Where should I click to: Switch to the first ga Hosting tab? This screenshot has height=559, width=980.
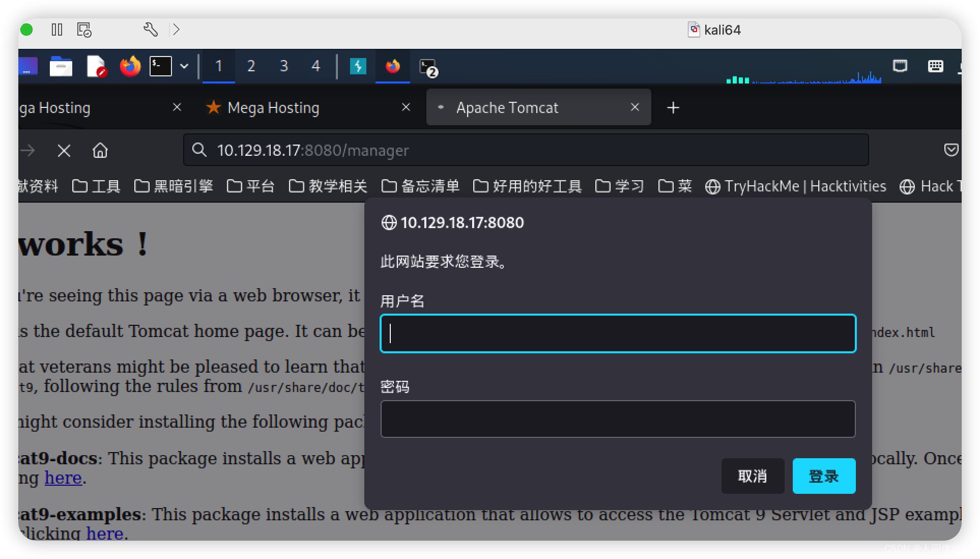54,107
